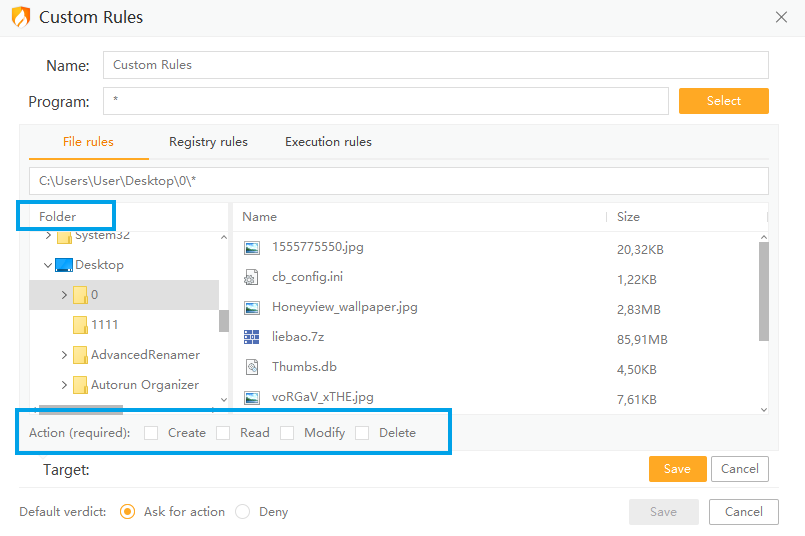Screen dimensions: 805x536
Task: Click the cb_config.ini file icon
Action: pos(252,277)
